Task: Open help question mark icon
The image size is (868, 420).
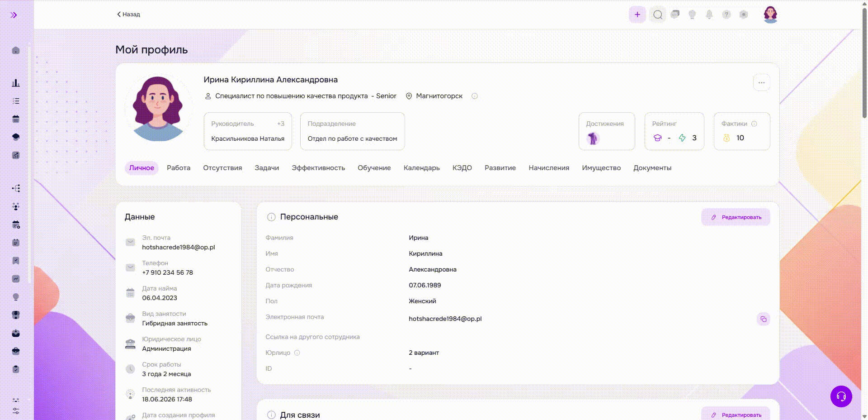Action: tap(726, 14)
